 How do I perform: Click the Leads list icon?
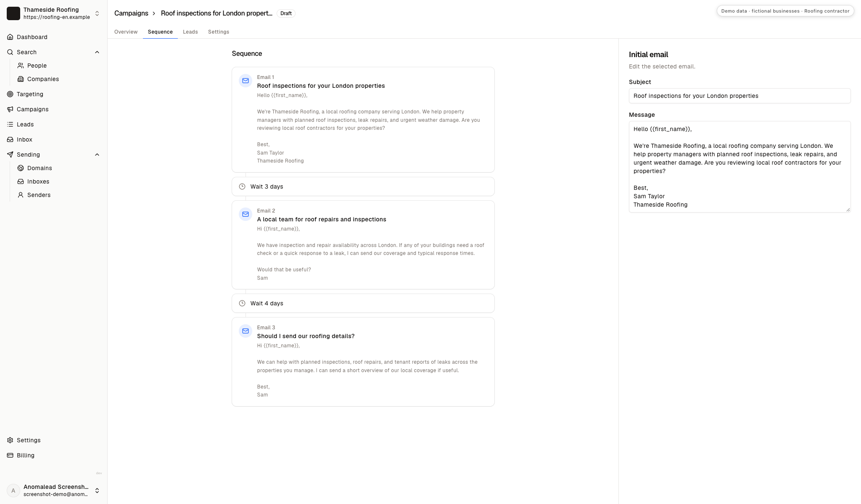click(x=10, y=124)
